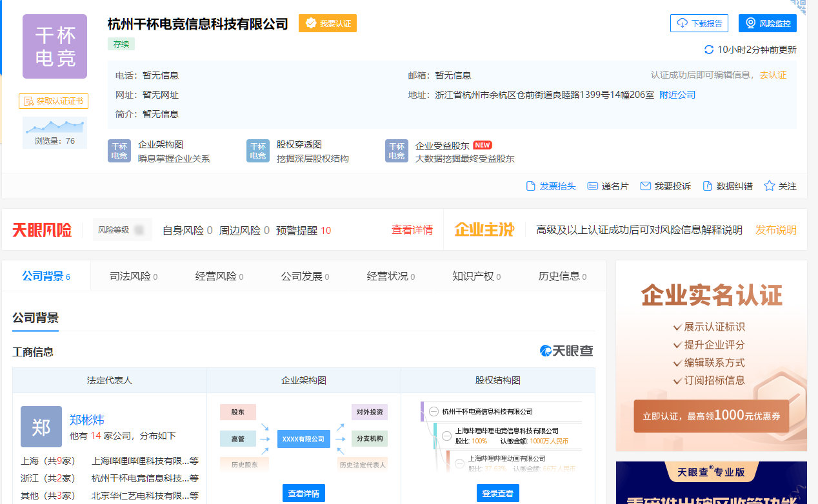The image size is (818, 504).
Task: Click the 数据纠错 text link
Action: click(735, 186)
